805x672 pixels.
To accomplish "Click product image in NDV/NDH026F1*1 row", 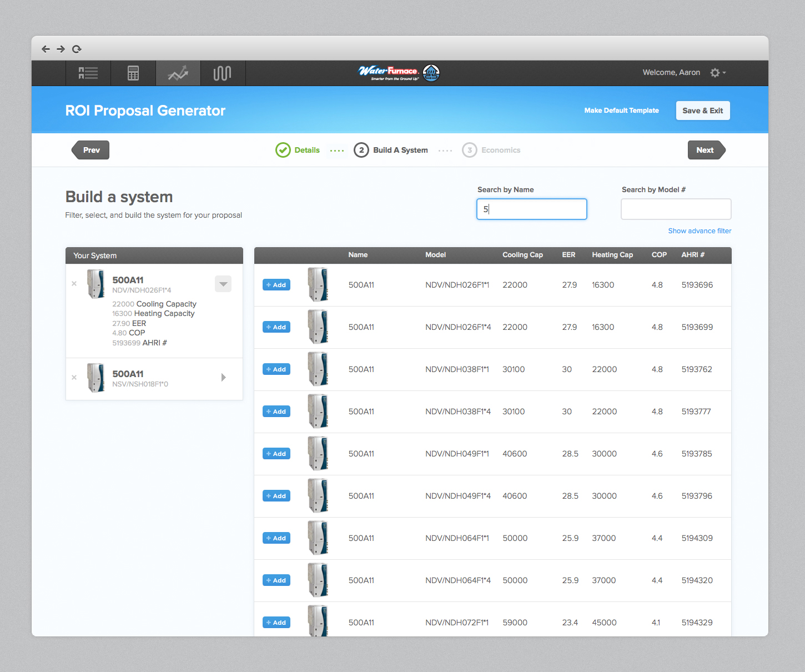I will tap(318, 284).
